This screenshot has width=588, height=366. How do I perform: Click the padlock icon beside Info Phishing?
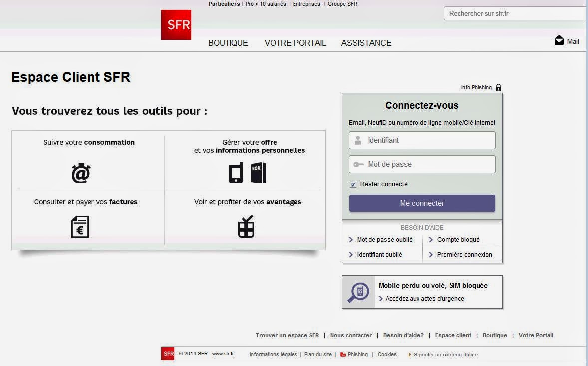tap(498, 88)
